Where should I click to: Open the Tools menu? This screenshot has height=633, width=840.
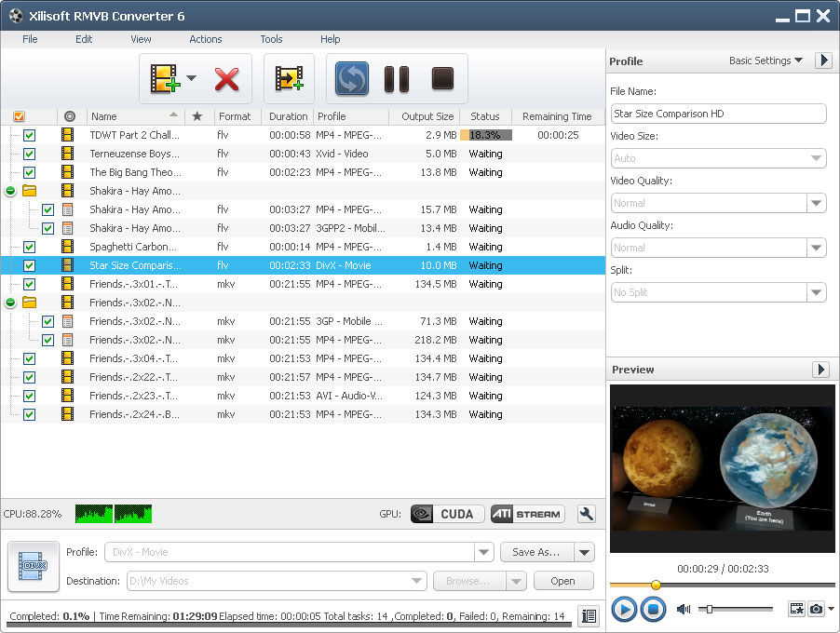(x=271, y=39)
